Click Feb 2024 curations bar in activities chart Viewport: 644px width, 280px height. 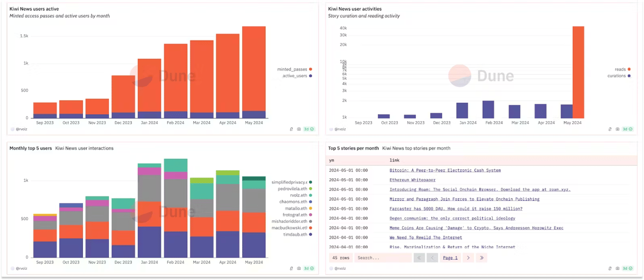coord(488,109)
